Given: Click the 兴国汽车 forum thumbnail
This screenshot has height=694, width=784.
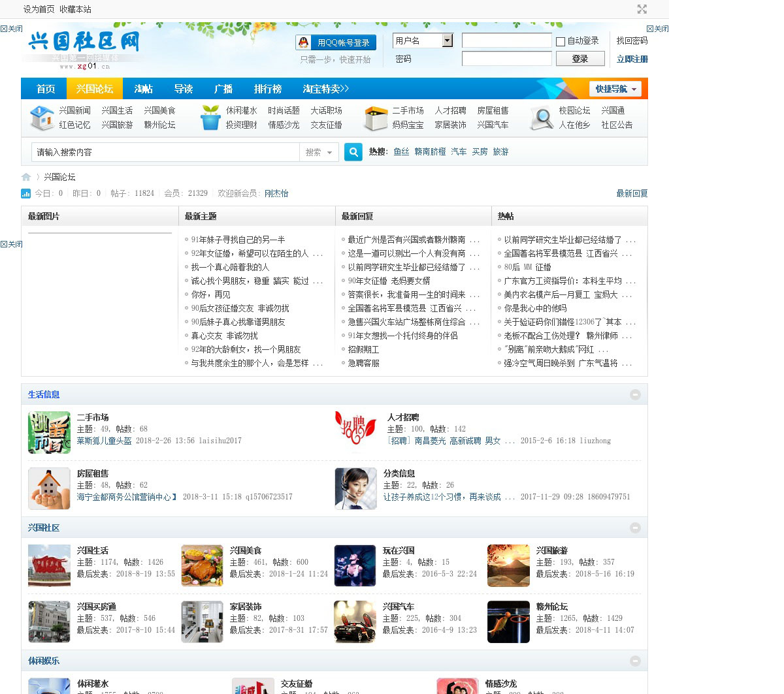Looking at the screenshot, I should (x=355, y=622).
